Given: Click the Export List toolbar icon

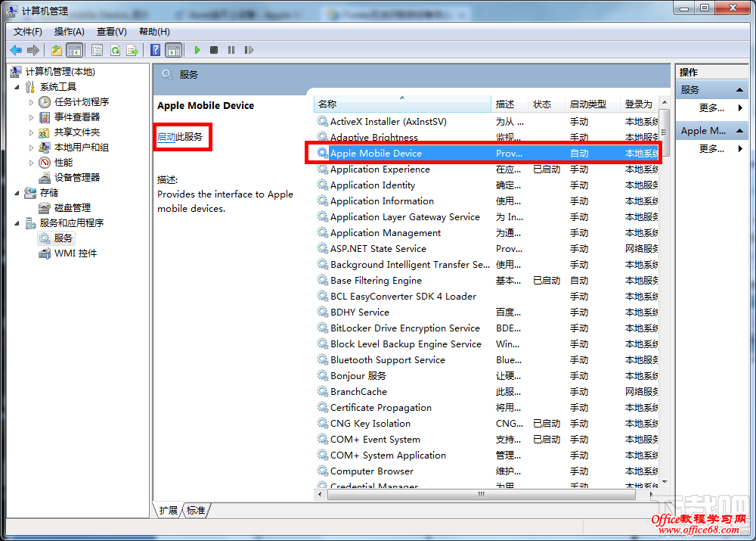Looking at the screenshot, I should point(132,50).
